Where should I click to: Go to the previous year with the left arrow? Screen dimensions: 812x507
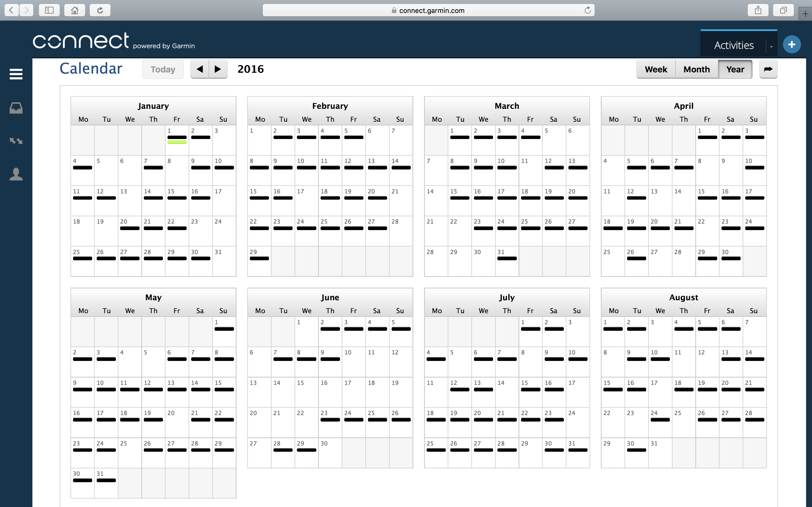200,69
